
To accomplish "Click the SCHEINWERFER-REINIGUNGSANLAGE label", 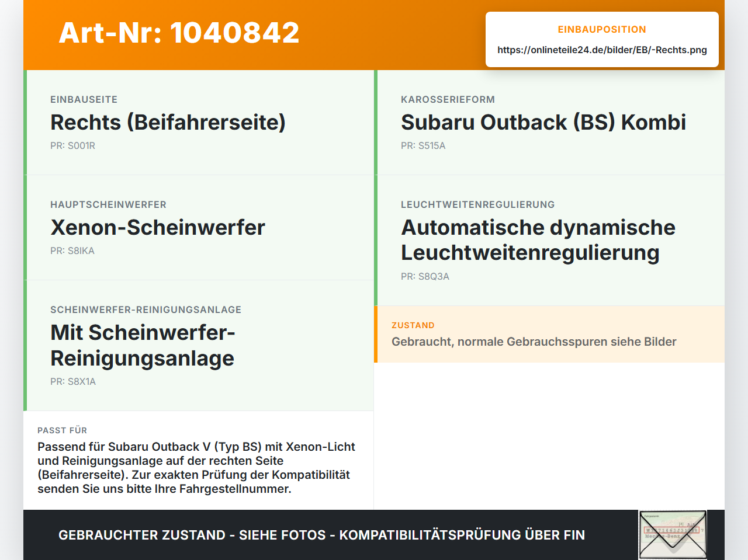I will [x=146, y=309].
